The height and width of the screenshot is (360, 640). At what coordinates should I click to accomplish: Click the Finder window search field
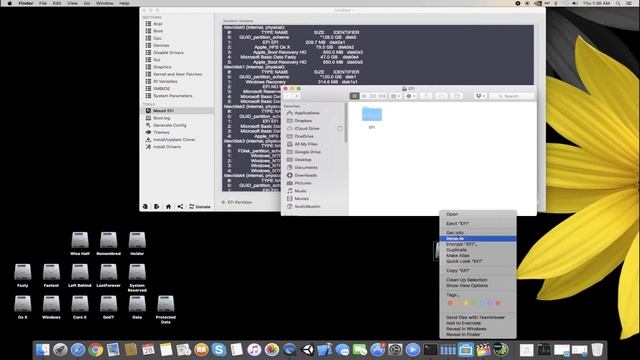pos(511,96)
